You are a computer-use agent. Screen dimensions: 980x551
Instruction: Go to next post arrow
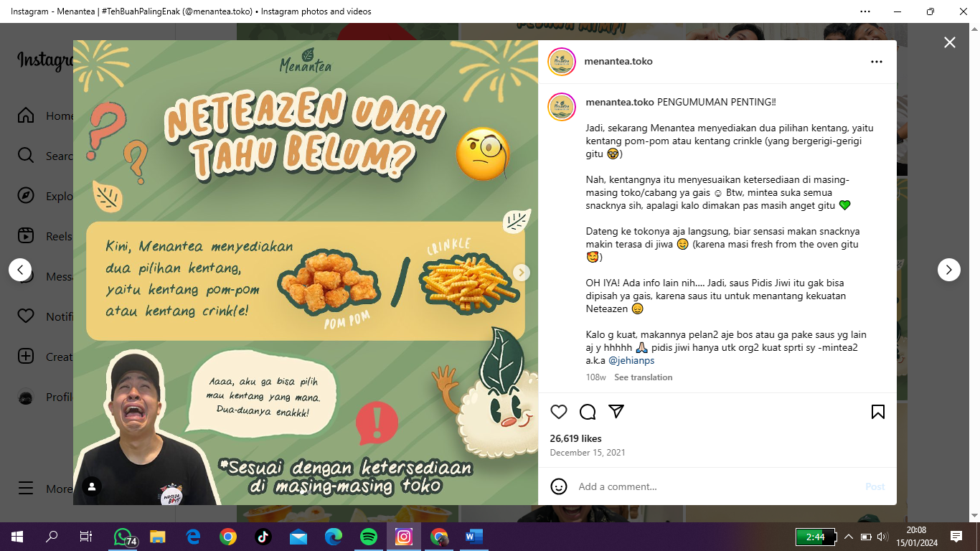pyautogui.click(x=948, y=270)
